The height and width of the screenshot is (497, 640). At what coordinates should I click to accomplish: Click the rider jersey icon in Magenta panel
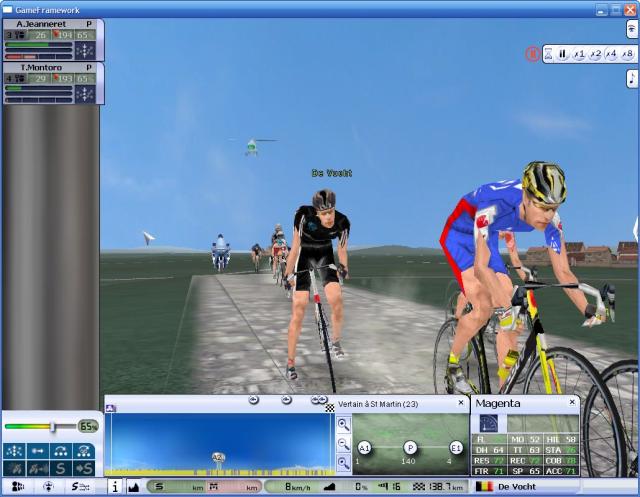[489, 423]
